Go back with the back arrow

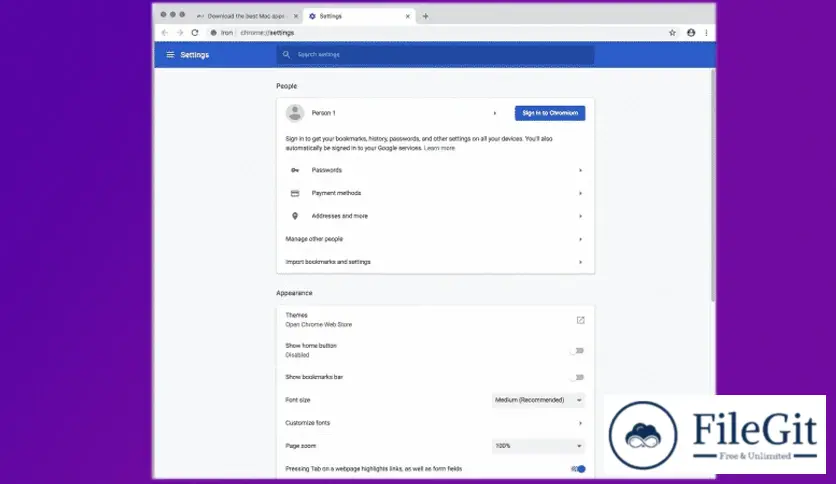(165, 33)
